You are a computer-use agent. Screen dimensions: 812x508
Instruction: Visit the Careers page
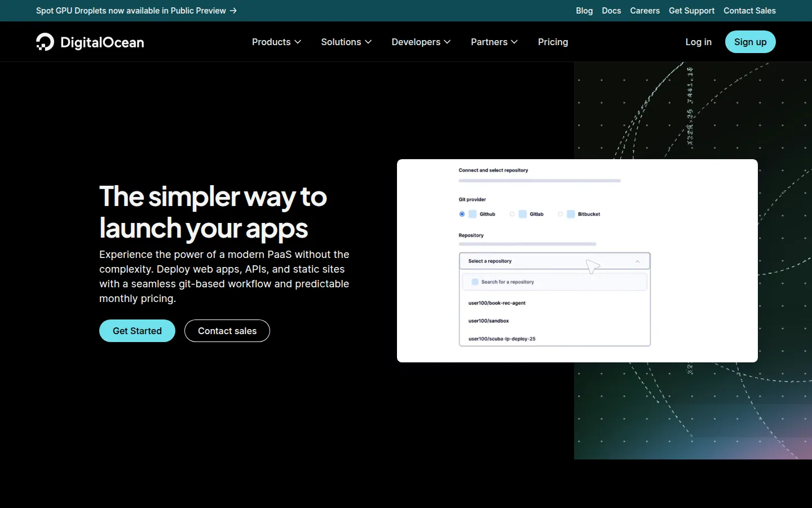click(645, 11)
